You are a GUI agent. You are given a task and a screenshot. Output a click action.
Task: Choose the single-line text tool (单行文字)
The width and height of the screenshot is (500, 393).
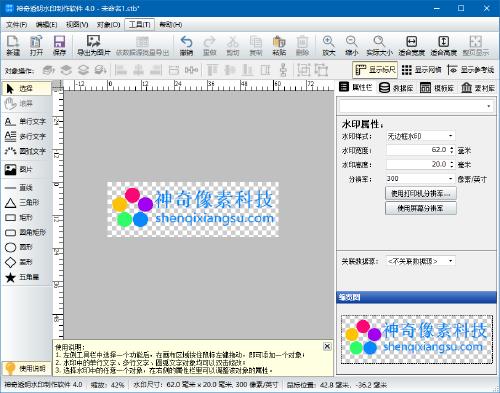(27, 121)
